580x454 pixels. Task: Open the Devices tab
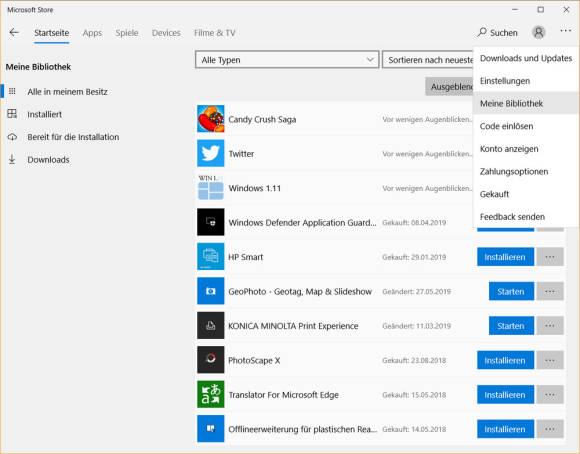click(166, 33)
